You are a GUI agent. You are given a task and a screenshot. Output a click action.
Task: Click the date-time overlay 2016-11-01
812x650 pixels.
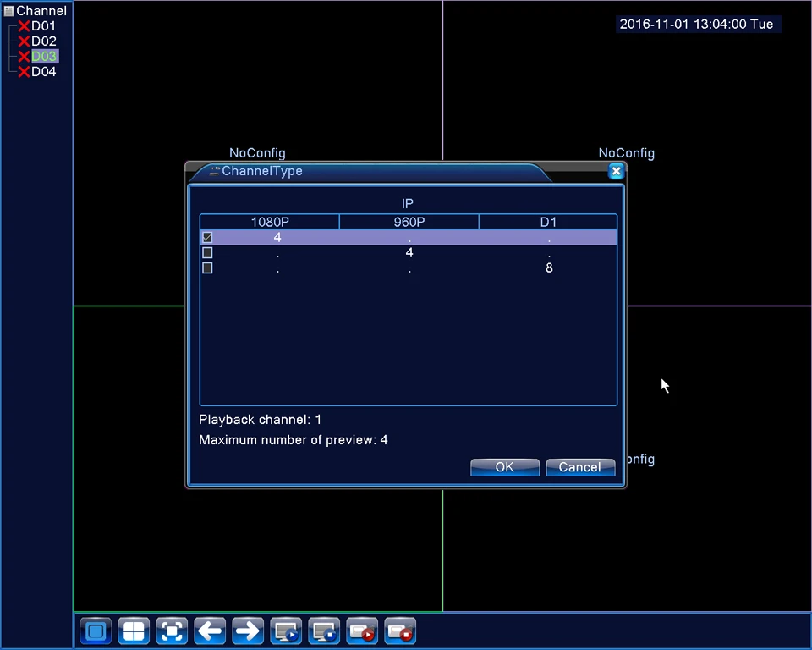(696, 24)
